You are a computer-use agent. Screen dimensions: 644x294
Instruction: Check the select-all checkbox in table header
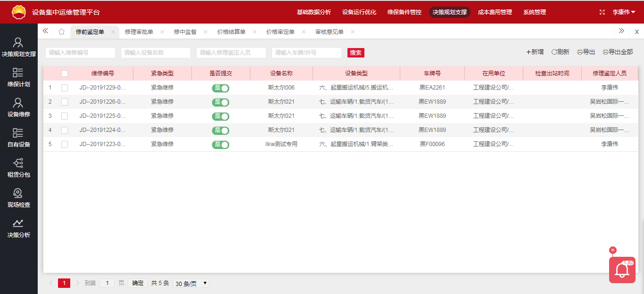pos(65,73)
